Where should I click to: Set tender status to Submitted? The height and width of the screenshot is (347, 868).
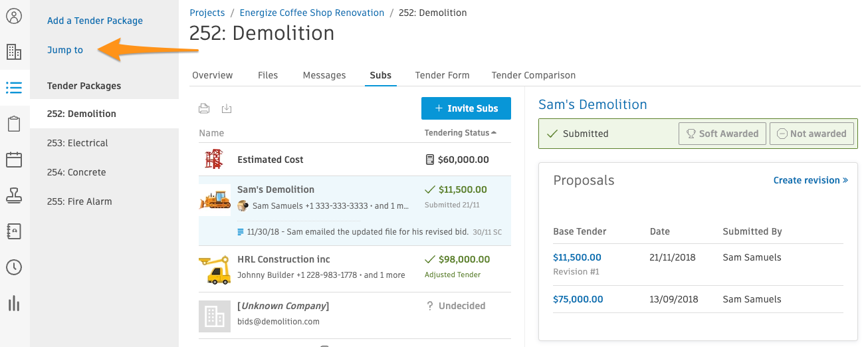point(578,134)
